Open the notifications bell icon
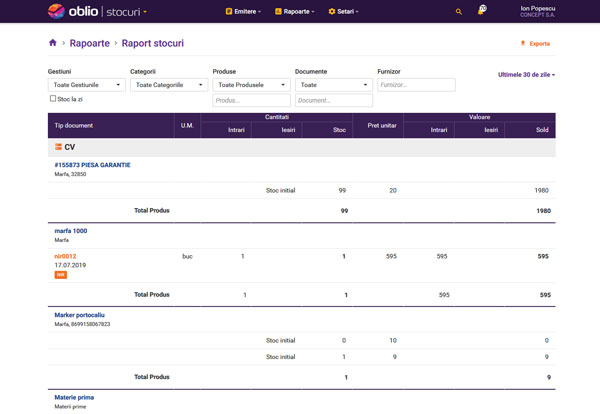 (481, 10)
